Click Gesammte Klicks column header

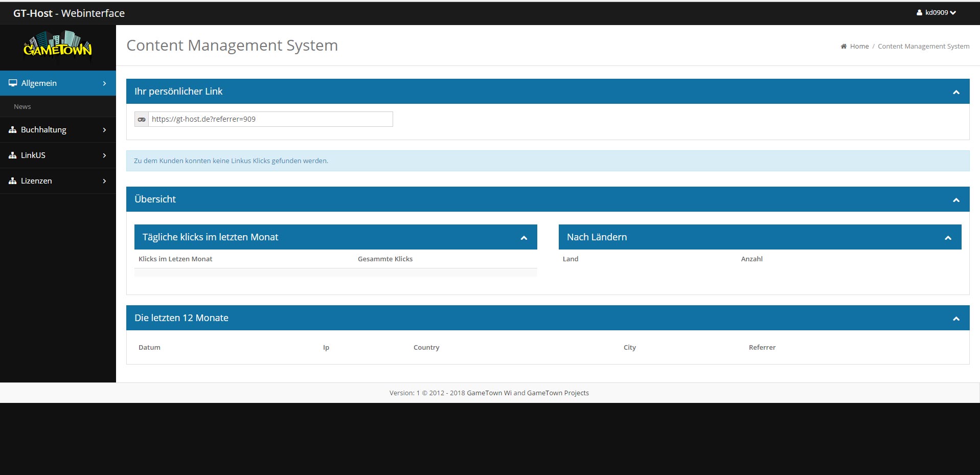385,259
